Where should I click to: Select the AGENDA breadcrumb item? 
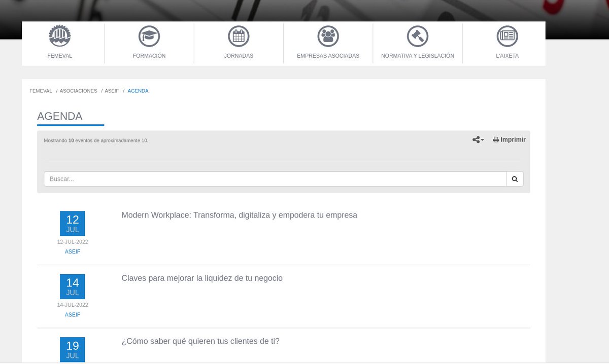[138, 91]
